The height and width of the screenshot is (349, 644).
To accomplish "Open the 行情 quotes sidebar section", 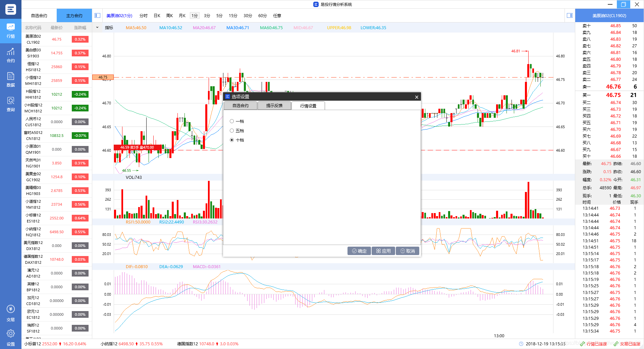I will pos(11,31).
